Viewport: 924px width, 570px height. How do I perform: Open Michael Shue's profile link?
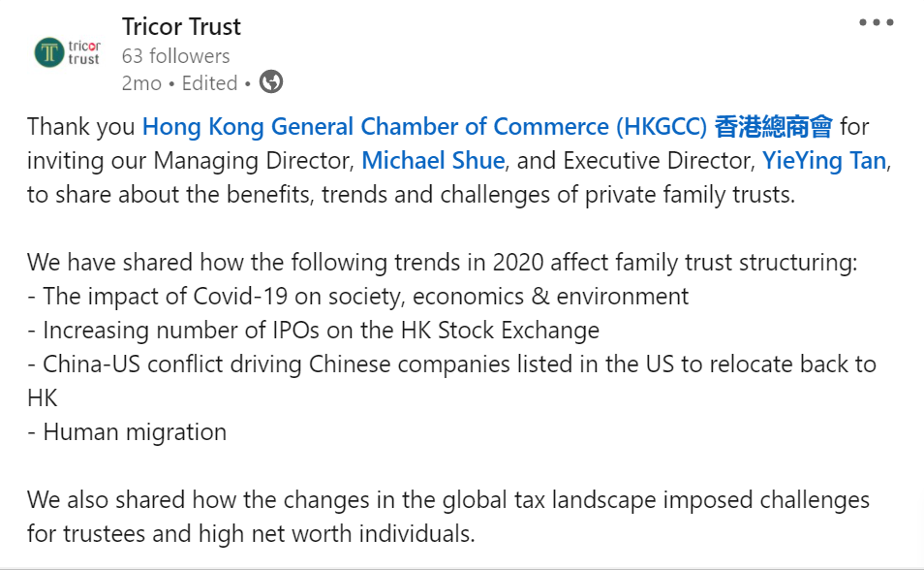433,160
